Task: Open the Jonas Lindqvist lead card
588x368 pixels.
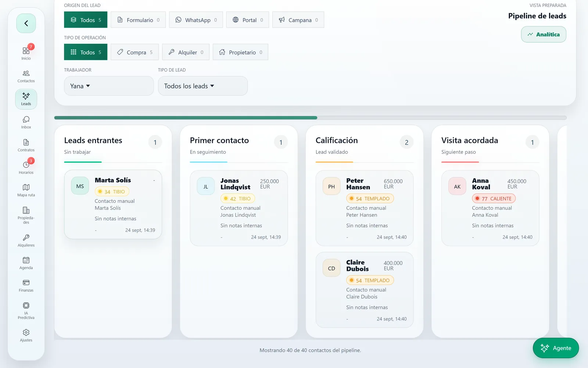Action: (x=239, y=208)
